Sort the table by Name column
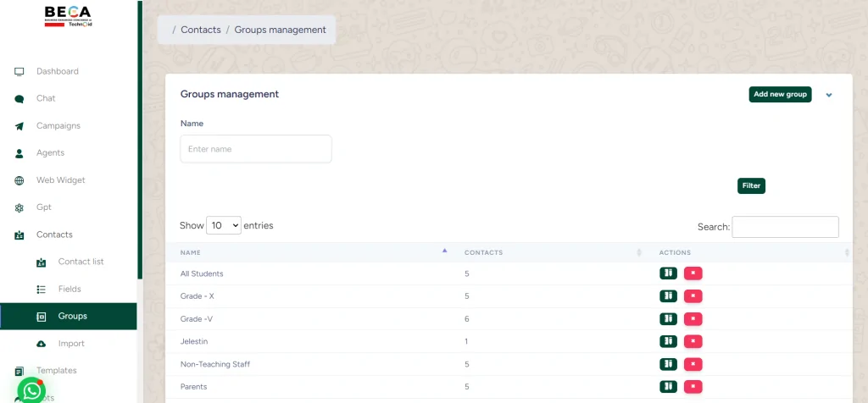The width and height of the screenshot is (868, 403). (x=445, y=252)
